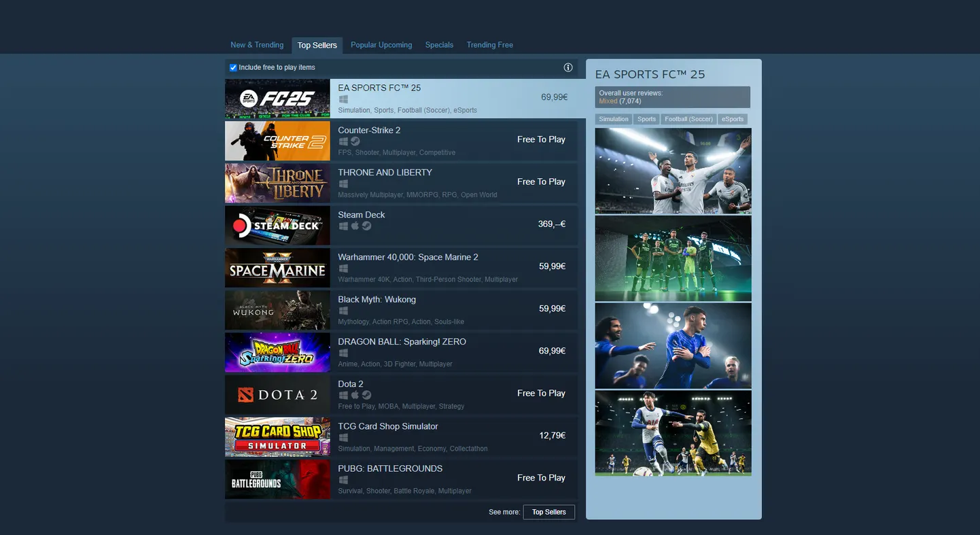Click the 12,79€ price of TCG Card Shop Simulator
This screenshot has width=980, height=535.
[x=553, y=436]
